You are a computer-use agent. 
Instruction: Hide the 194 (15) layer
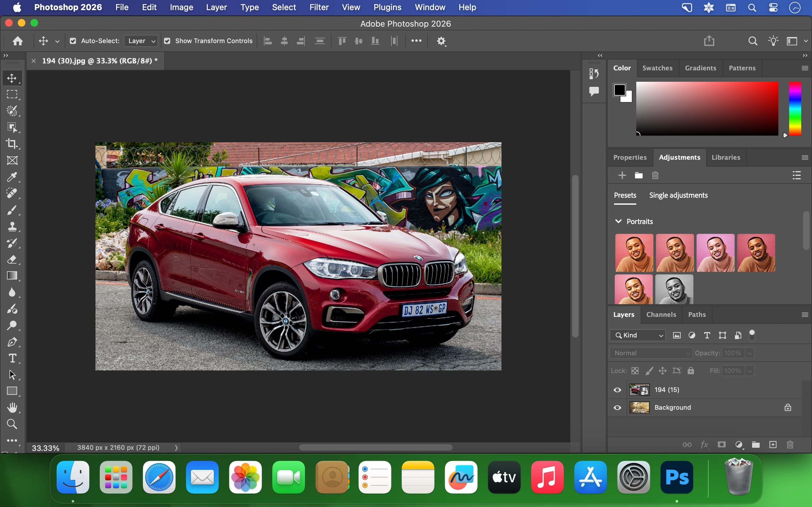coord(617,390)
